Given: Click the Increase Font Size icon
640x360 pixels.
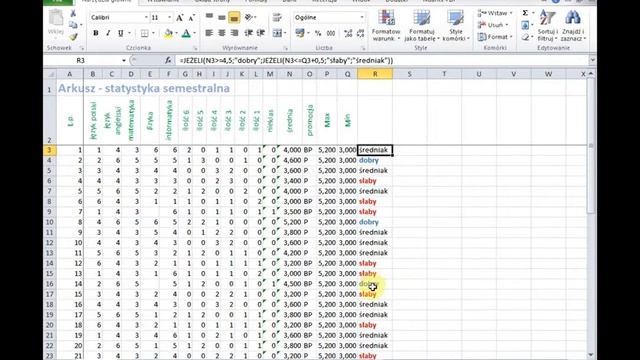Looking at the screenshot, I should tap(180, 18).
